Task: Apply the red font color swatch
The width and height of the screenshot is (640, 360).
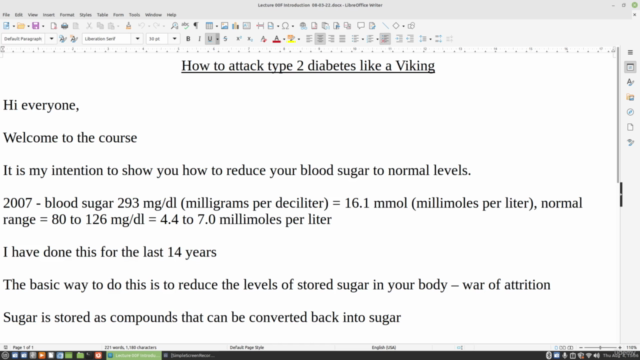Action: [x=276, y=39]
